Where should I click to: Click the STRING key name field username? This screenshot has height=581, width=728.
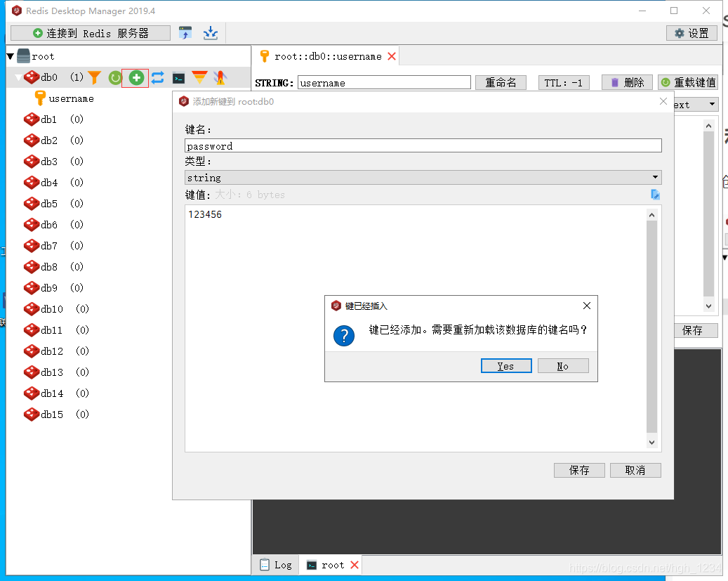(384, 83)
